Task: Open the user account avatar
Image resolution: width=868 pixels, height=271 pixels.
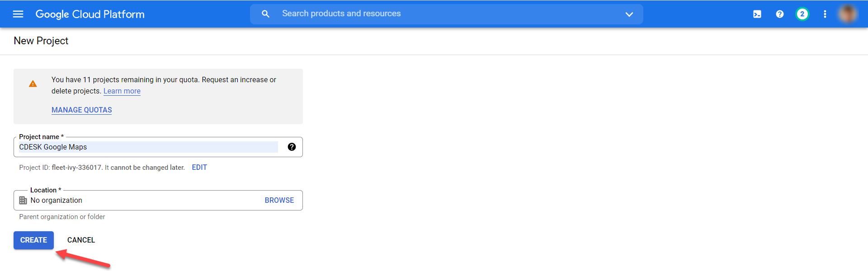Action: (847, 14)
